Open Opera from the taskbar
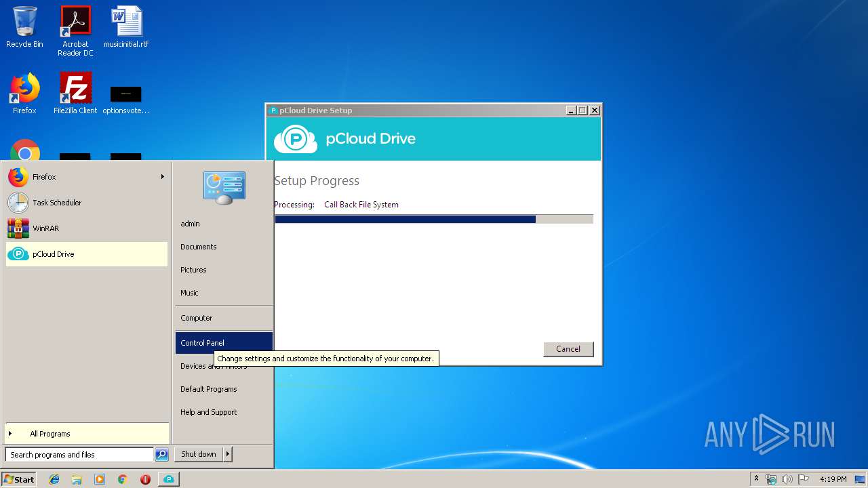Image resolution: width=868 pixels, height=488 pixels. click(145, 479)
